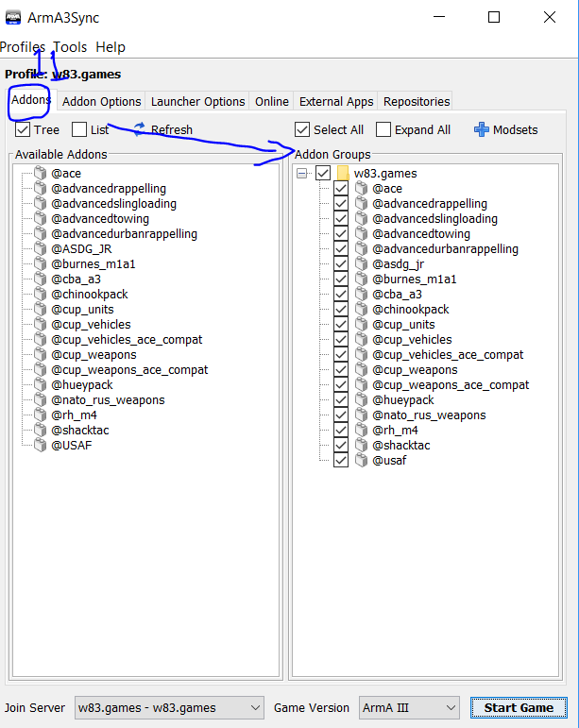Screen dimensions: 579x728
Task: Click the @chinookpack brick icon in Addon Groups
Action: pyautogui.click(x=361, y=309)
